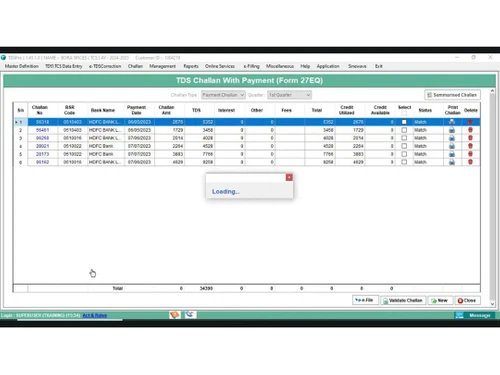The width and height of the screenshot is (500, 375).
Task: Open the Quarter dropdown
Action: (x=289, y=95)
